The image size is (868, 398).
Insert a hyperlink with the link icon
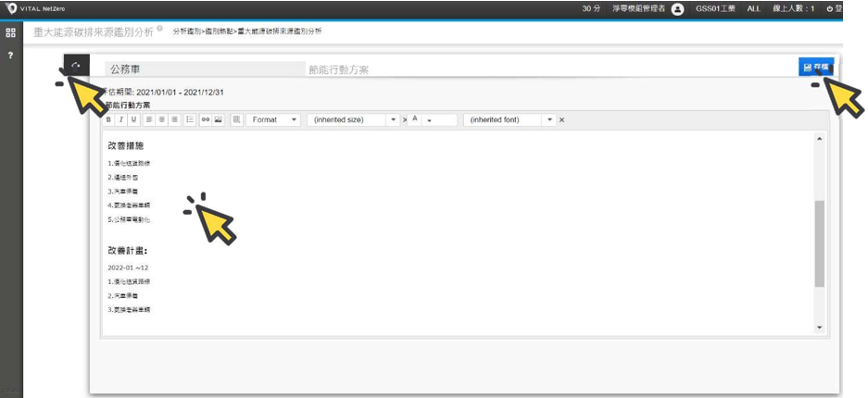(206, 120)
